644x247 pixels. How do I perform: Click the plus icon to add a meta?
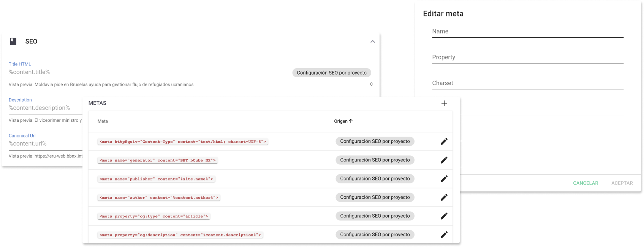[444, 103]
